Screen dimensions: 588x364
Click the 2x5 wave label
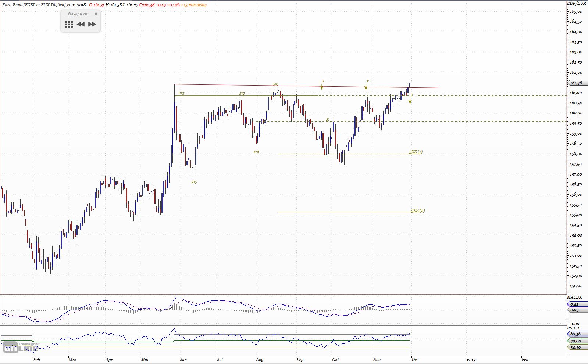[194, 182]
